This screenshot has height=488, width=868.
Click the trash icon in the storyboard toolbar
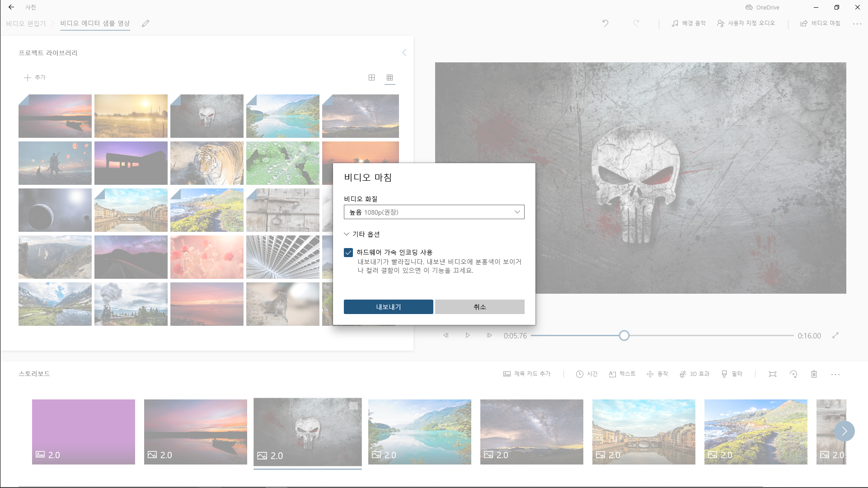click(x=814, y=374)
